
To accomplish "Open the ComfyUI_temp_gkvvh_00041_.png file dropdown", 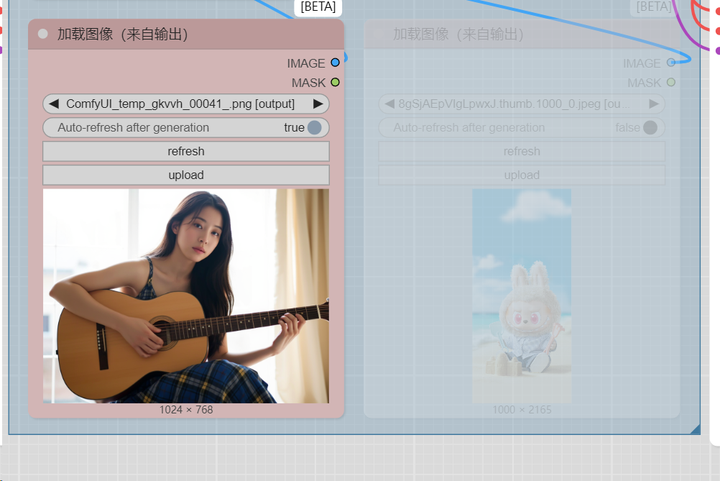I will point(186,104).
